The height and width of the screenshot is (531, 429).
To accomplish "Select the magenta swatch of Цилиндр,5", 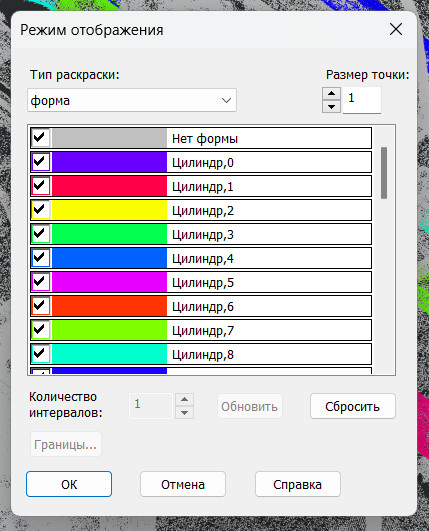I will [109, 282].
